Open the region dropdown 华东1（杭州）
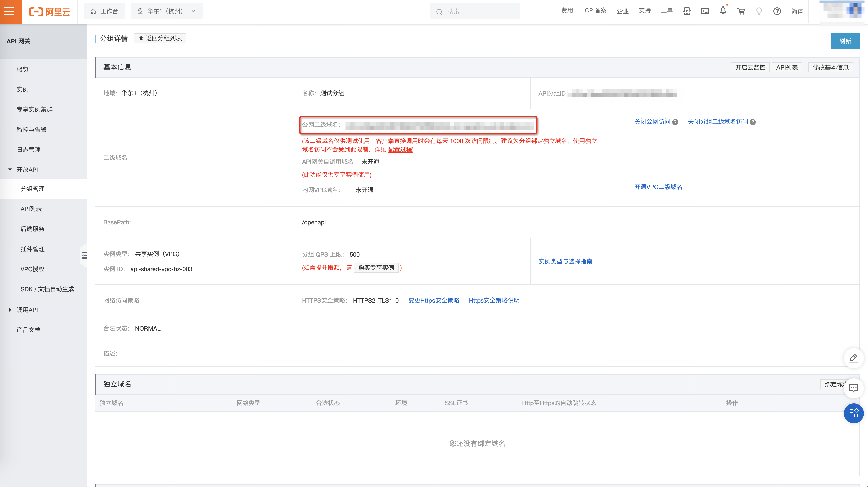 tap(167, 11)
